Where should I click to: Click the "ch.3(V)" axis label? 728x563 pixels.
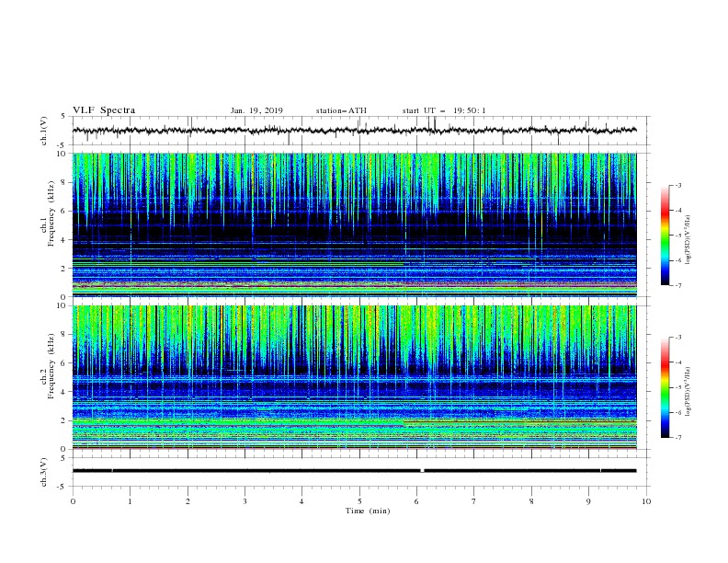tap(44, 472)
